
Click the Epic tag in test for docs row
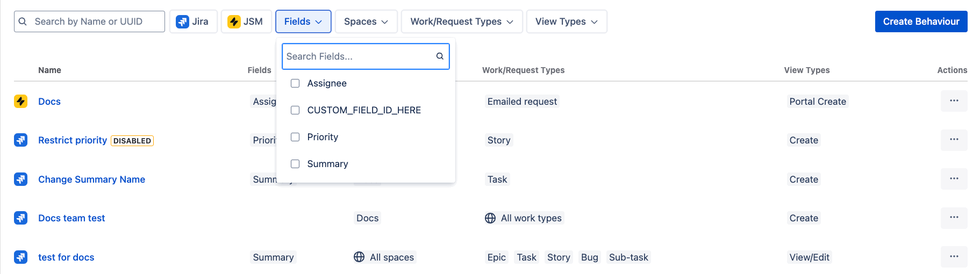click(497, 257)
